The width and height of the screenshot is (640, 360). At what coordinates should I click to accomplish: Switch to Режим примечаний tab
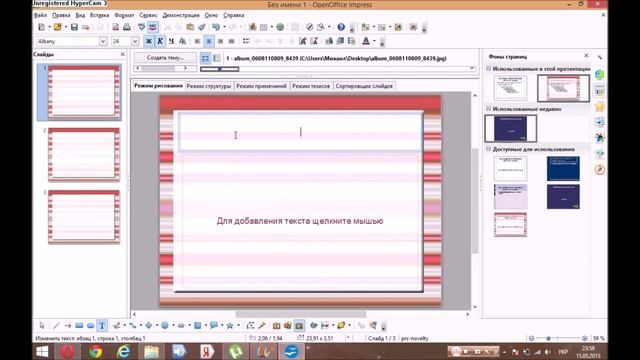261,86
